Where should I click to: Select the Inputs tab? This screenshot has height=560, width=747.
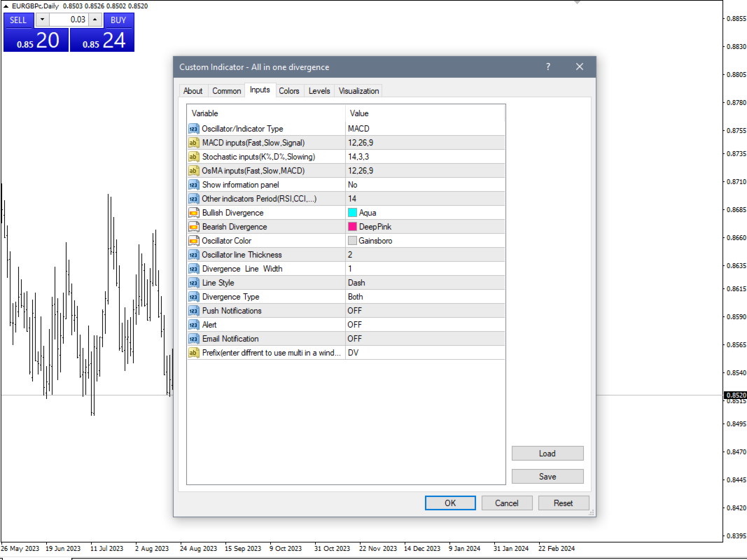260,90
